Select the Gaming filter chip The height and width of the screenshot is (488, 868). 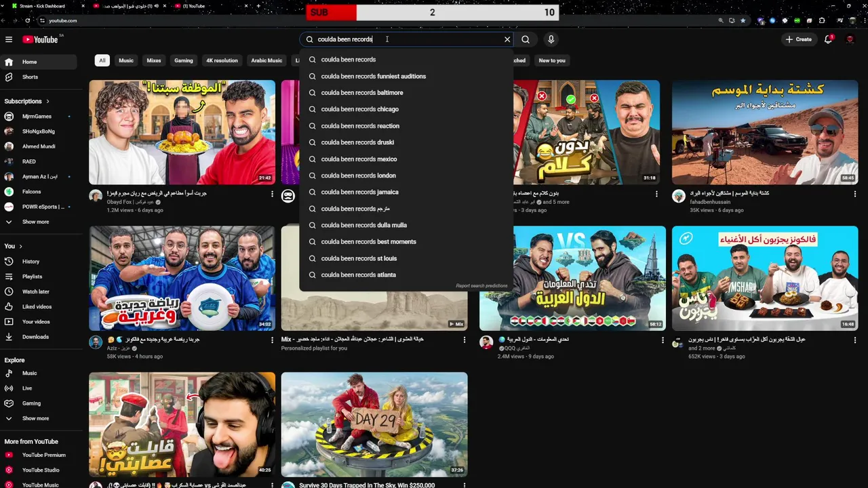pos(184,60)
